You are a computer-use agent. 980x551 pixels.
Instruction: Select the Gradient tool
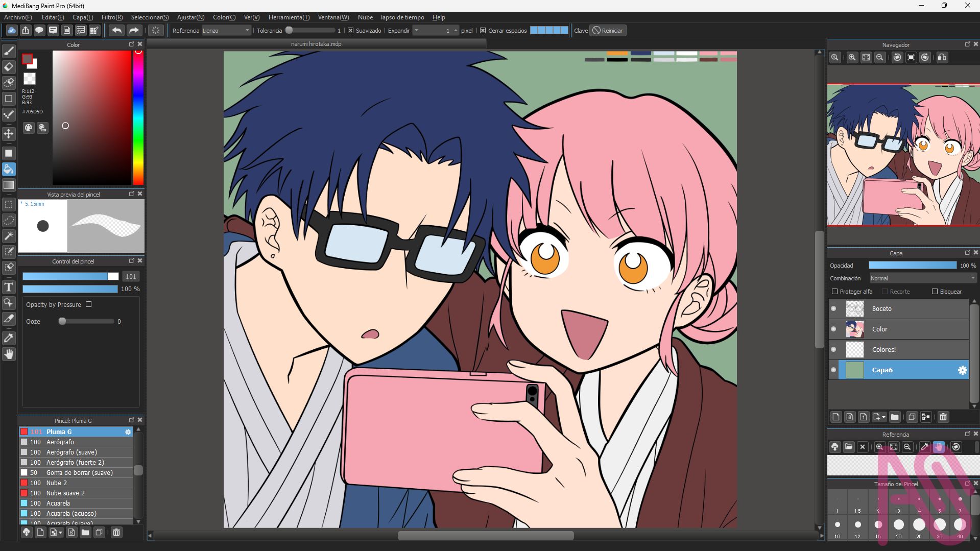[x=9, y=185]
